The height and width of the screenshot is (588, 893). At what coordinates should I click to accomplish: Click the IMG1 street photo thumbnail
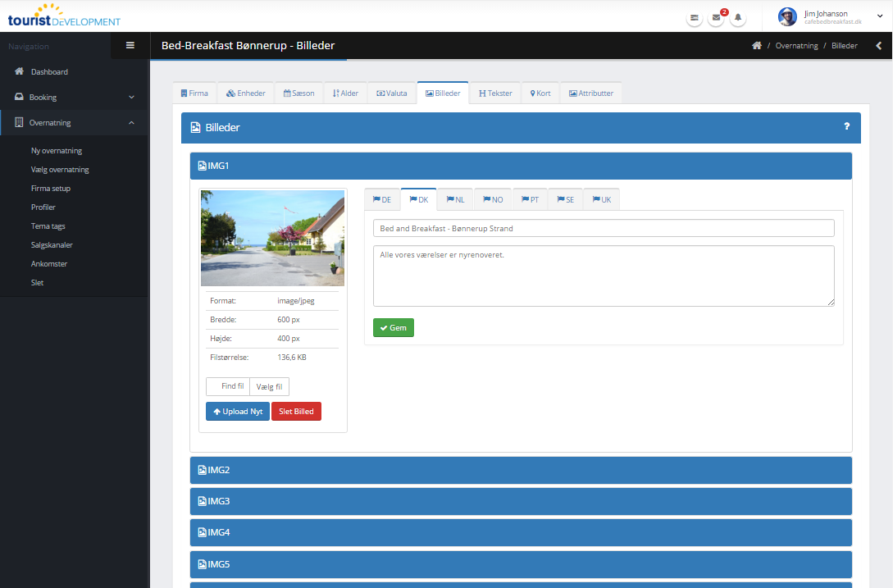272,238
